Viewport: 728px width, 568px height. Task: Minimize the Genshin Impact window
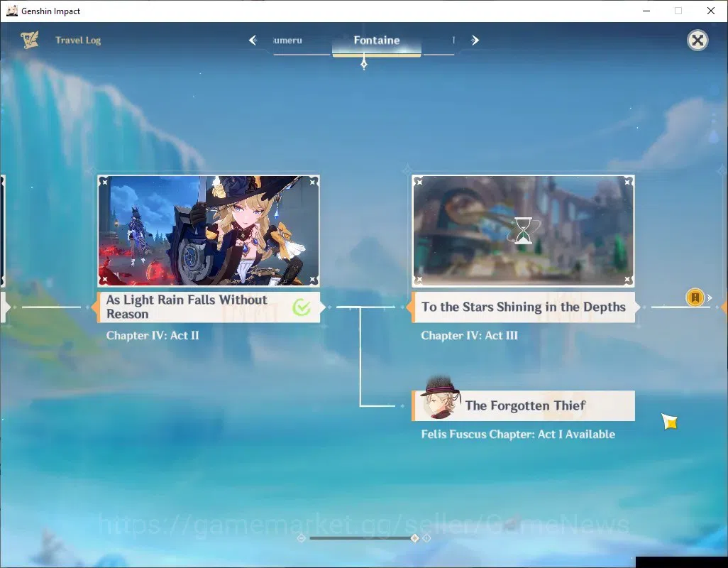[x=646, y=11]
